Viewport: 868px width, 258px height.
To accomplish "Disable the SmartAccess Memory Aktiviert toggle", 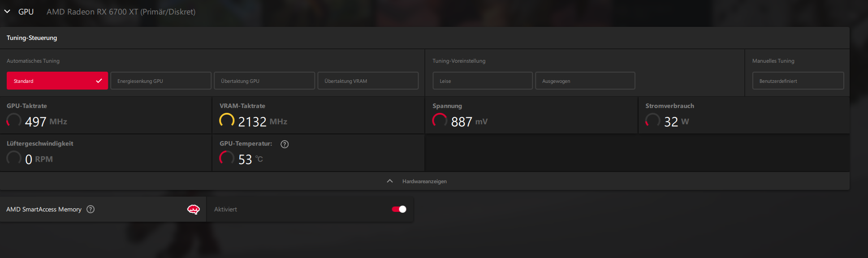I will pos(399,209).
